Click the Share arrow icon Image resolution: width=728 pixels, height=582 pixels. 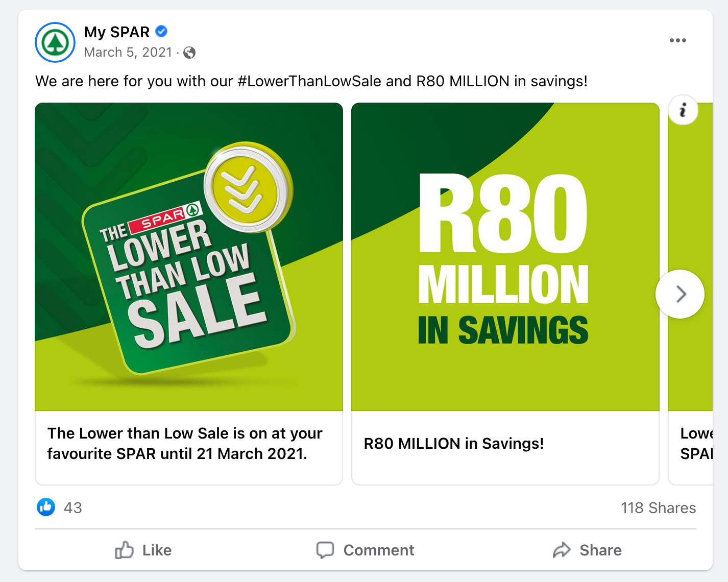click(562, 550)
